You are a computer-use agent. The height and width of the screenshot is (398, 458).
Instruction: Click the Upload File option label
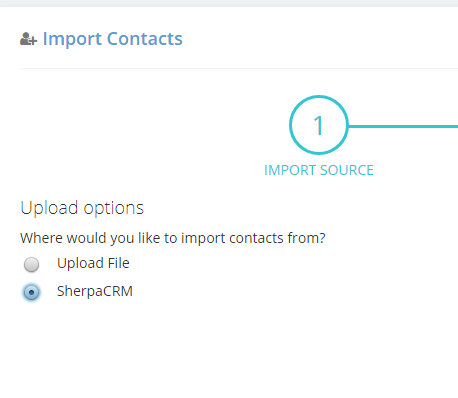(93, 263)
